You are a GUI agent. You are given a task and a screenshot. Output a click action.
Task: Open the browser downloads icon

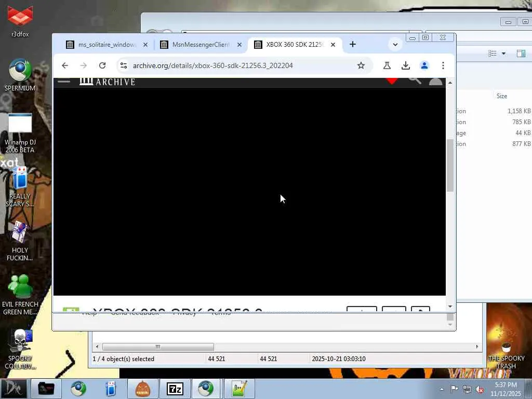[x=405, y=65]
